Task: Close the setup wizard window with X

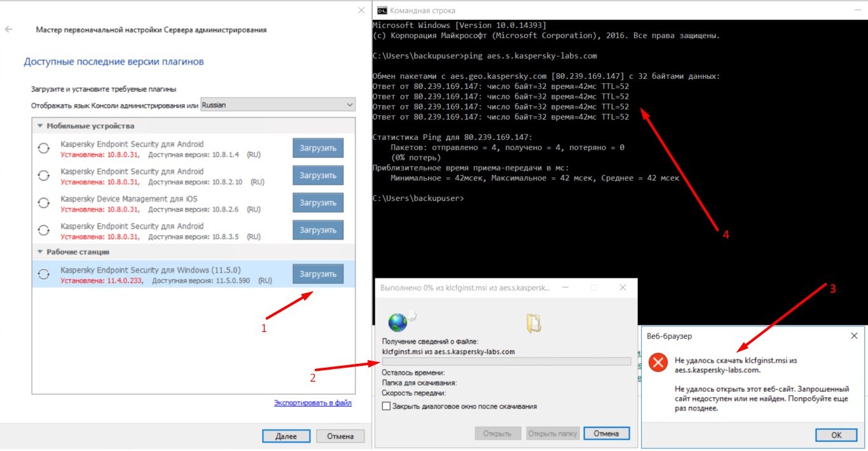Action: click(x=361, y=10)
